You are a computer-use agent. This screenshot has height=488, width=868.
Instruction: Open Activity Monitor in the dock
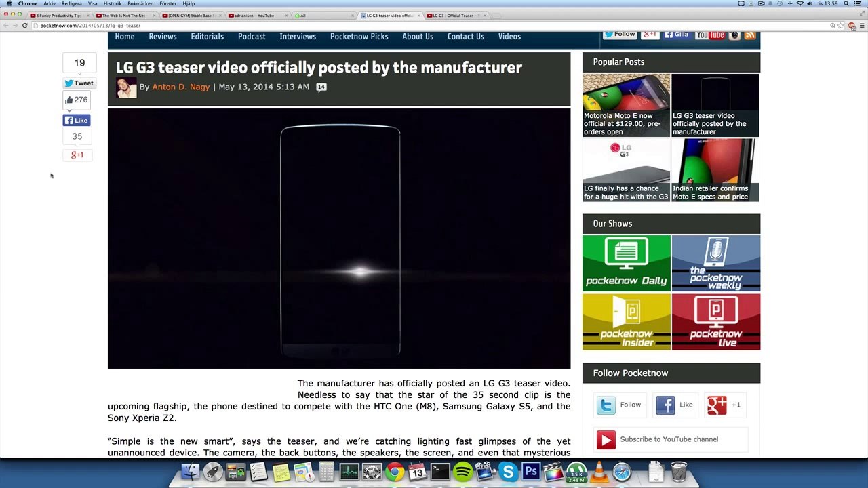tap(349, 471)
